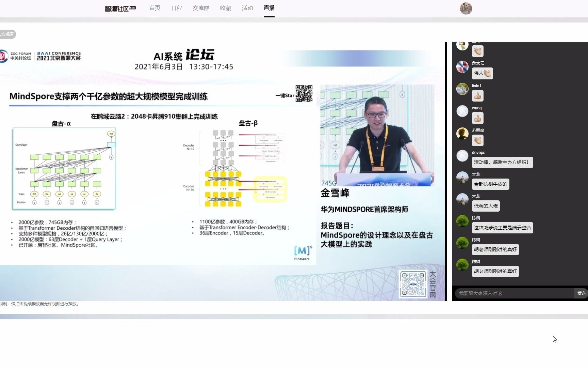Click the ZGC Forum BAAI Conference logo

pyautogui.click(x=40, y=56)
